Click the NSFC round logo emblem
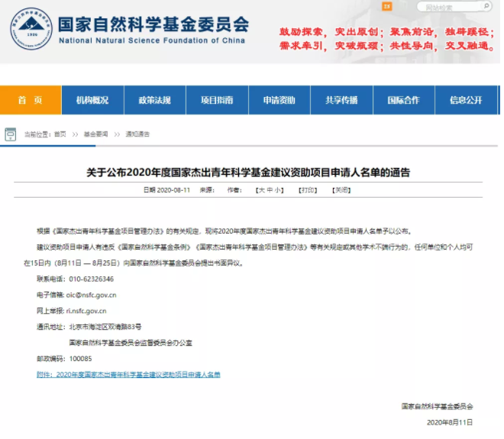The height and width of the screenshot is (439, 504). click(32, 29)
